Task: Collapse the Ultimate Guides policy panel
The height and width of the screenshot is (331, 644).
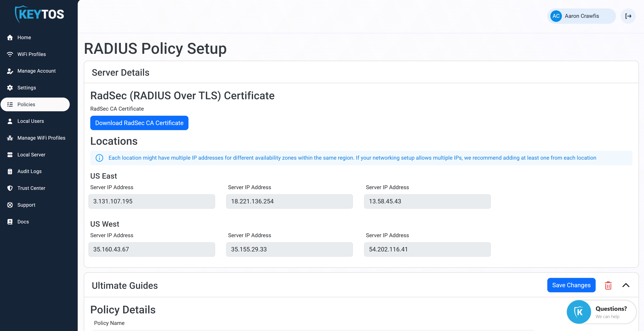Action: (626, 285)
